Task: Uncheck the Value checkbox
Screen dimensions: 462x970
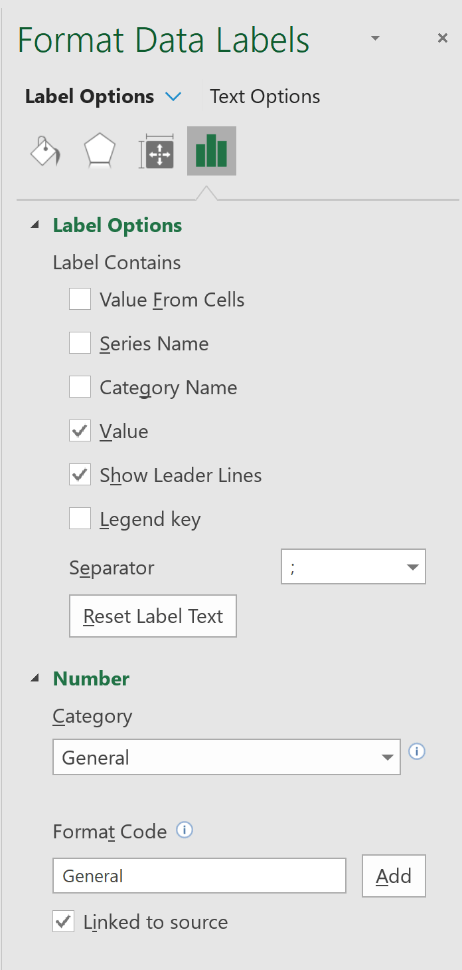Action: coord(80,431)
